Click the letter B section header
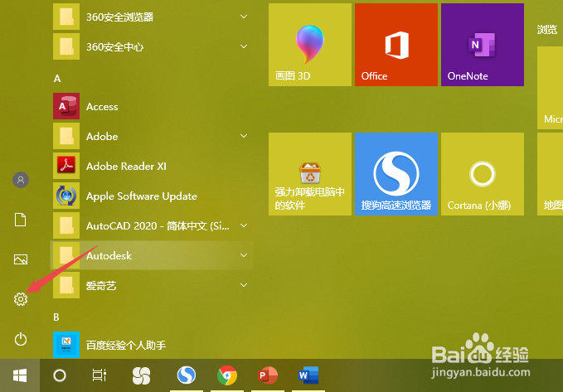 [x=56, y=317]
